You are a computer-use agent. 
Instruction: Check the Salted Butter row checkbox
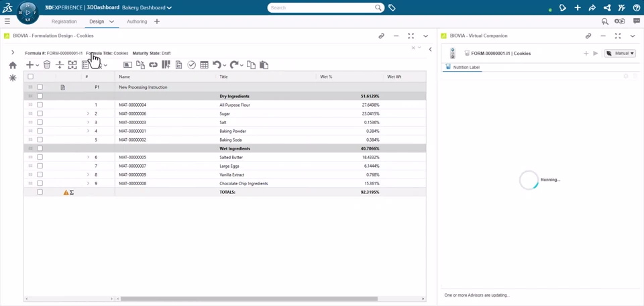pos(40,157)
